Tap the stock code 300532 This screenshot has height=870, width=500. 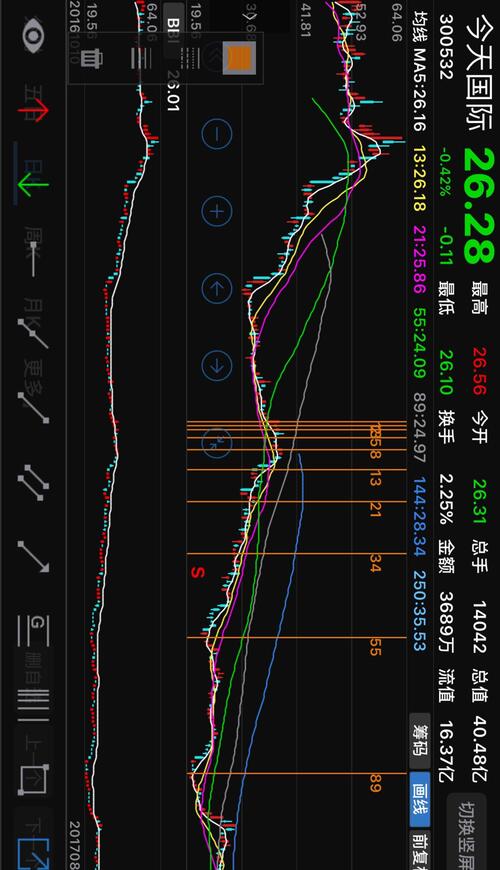tap(447, 47)
